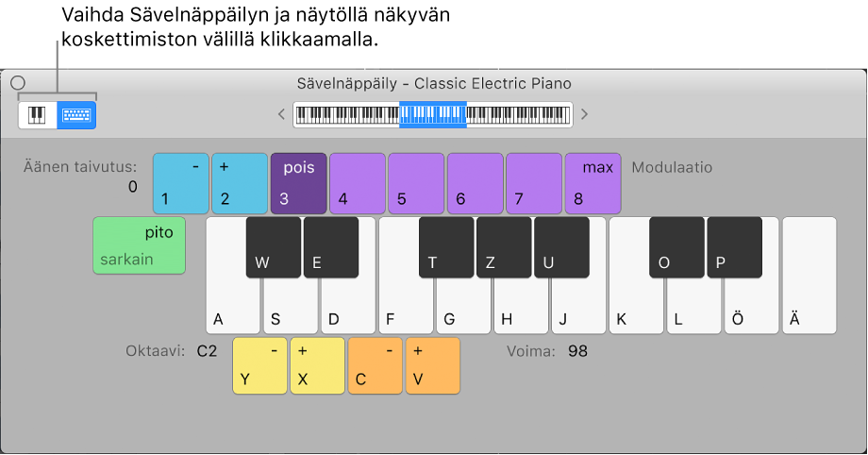
Task: Decrease velocity with the C key
Action: coord(376,365)
